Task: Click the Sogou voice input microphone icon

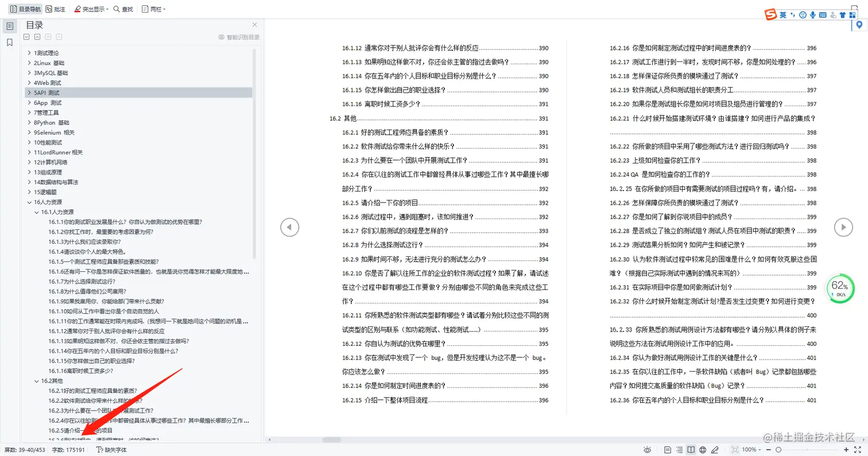Action: [813, 14]
